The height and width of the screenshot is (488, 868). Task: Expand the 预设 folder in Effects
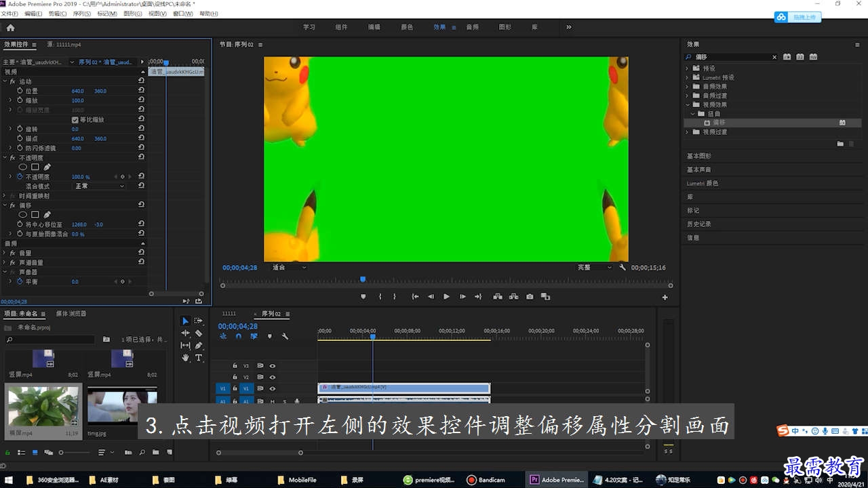[687, 68]
